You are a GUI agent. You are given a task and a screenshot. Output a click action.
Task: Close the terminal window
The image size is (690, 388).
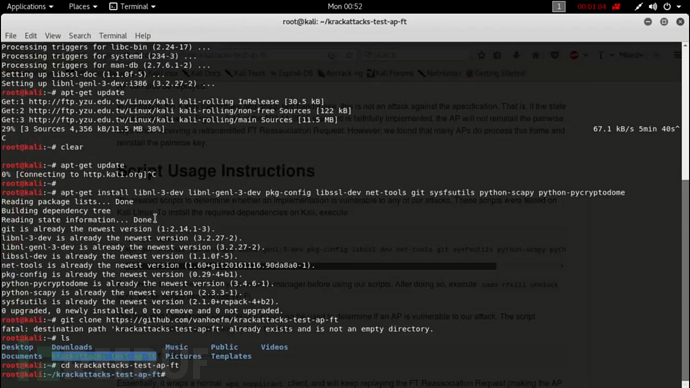click(x=680, y=22)
